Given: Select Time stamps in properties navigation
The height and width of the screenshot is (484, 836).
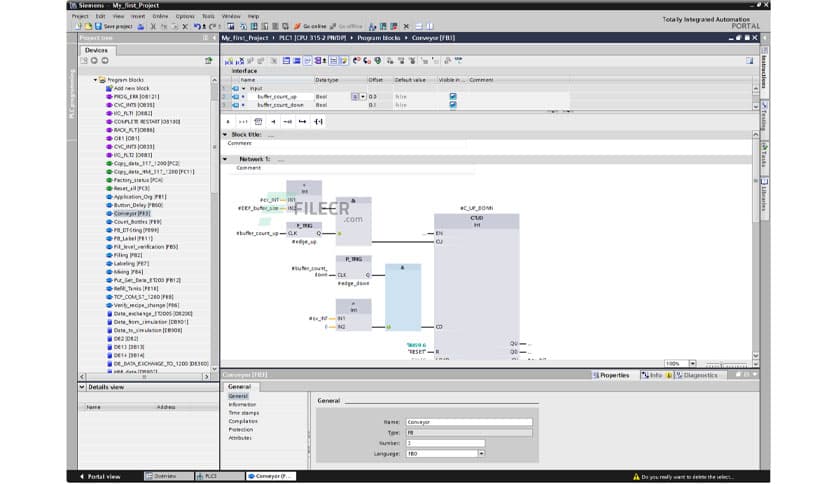Looking at the screenshot, I should click(x=244, y=413).
